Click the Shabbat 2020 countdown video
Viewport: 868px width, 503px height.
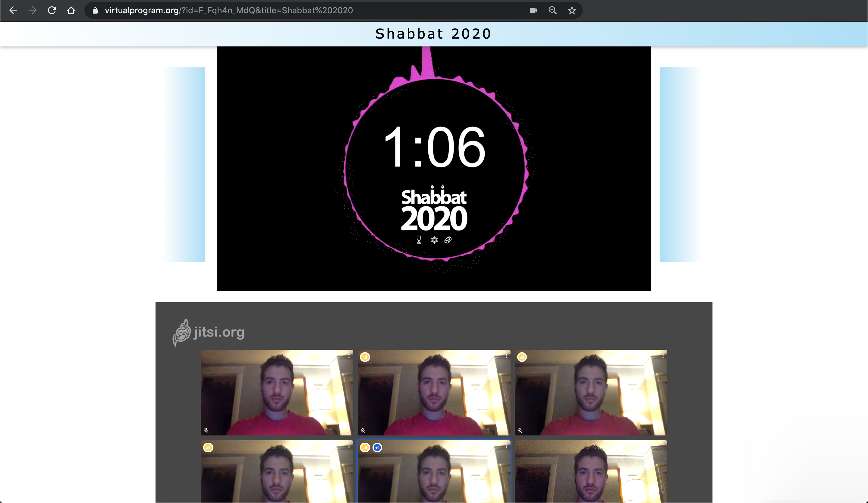pyautogui.click(x=434, y=169)
